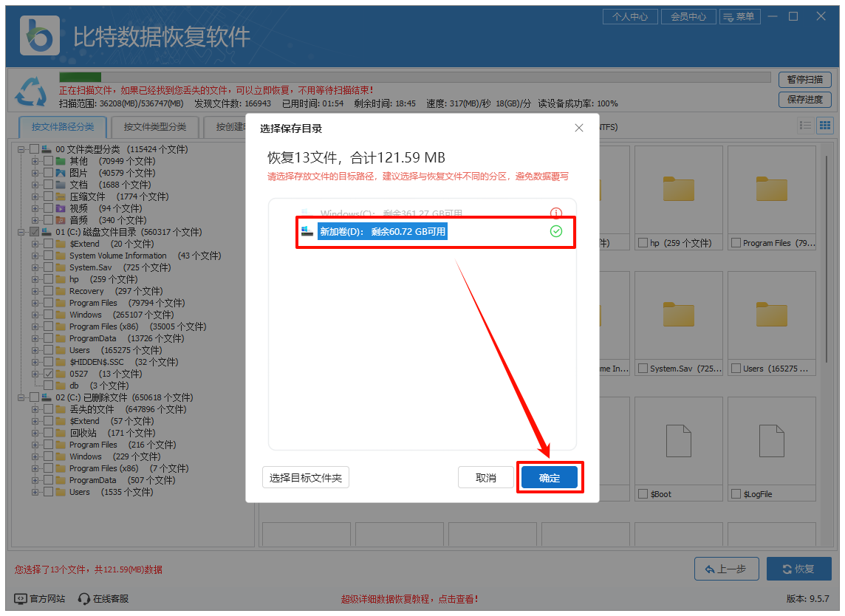Image resolution: width=845 pixels, height=616 pixels.
Task: Check the hp (259 个文件) grid checkbox
Action: (x=643, y=243)
